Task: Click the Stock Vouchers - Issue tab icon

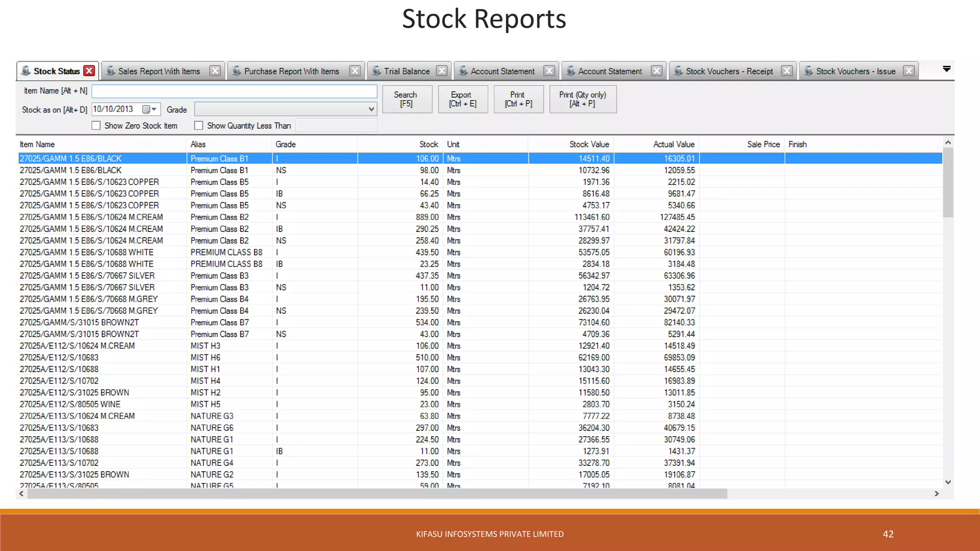Action: tap(808, 71)
